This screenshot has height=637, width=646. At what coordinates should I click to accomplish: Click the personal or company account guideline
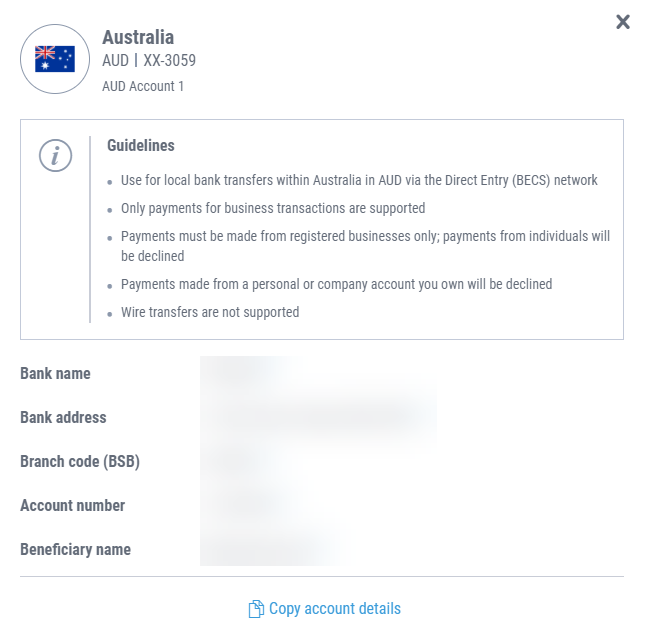(x=336, y=284)
